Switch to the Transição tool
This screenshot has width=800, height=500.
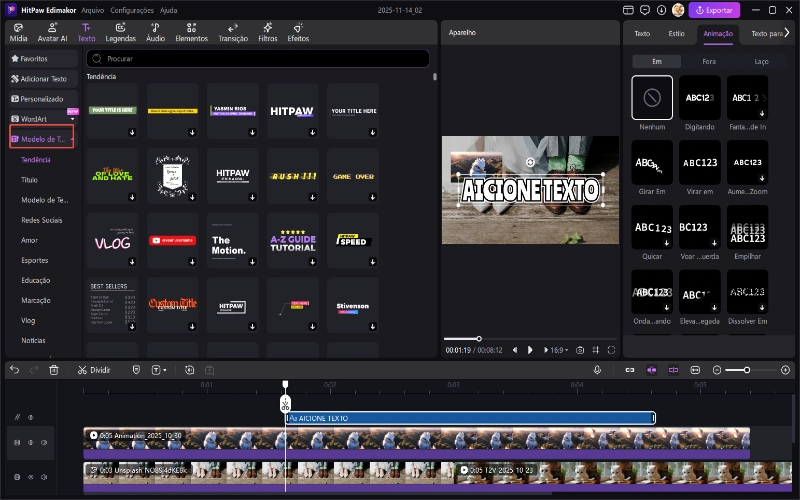pyautogui.click(x=233, y=32)
